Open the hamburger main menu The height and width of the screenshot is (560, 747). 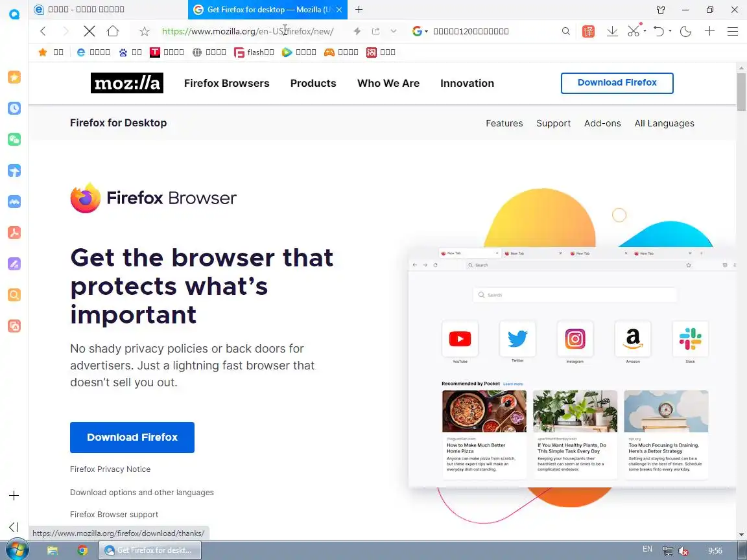tap(733, 31)
